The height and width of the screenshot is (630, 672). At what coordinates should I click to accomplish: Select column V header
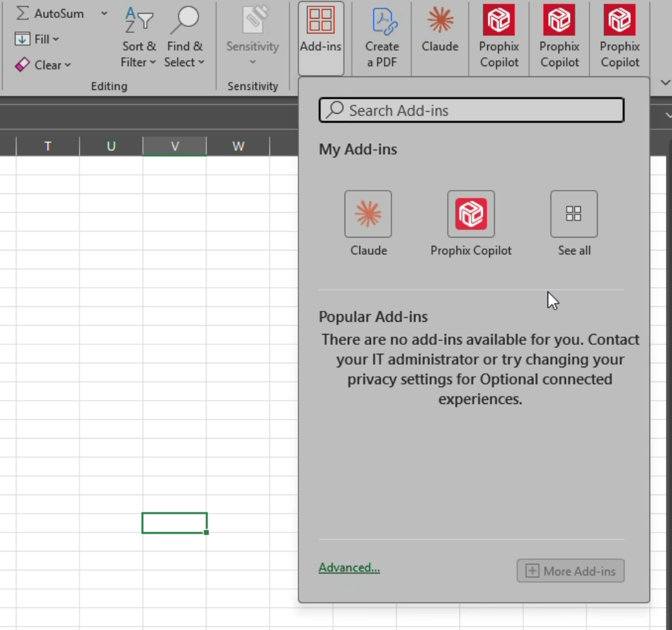tap(175, 146)
